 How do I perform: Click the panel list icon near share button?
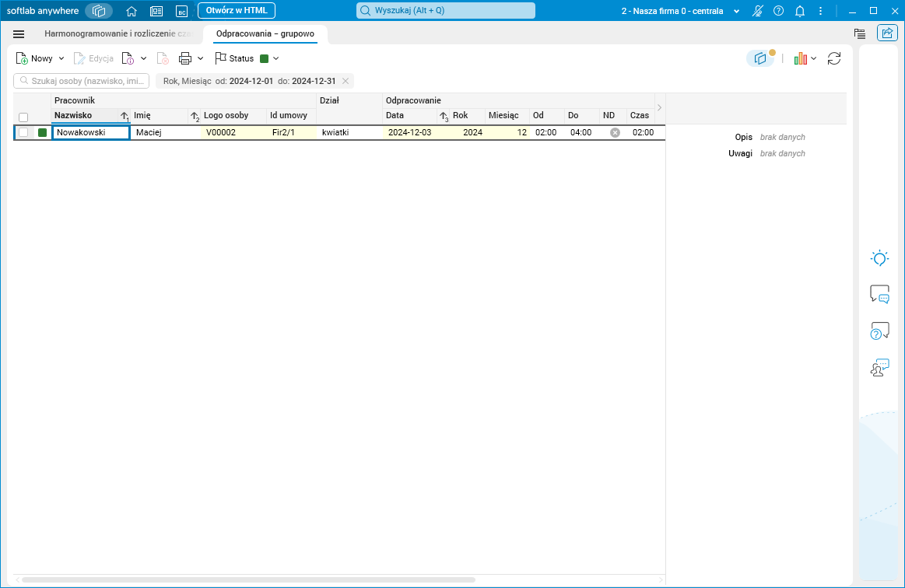(860, 33)
